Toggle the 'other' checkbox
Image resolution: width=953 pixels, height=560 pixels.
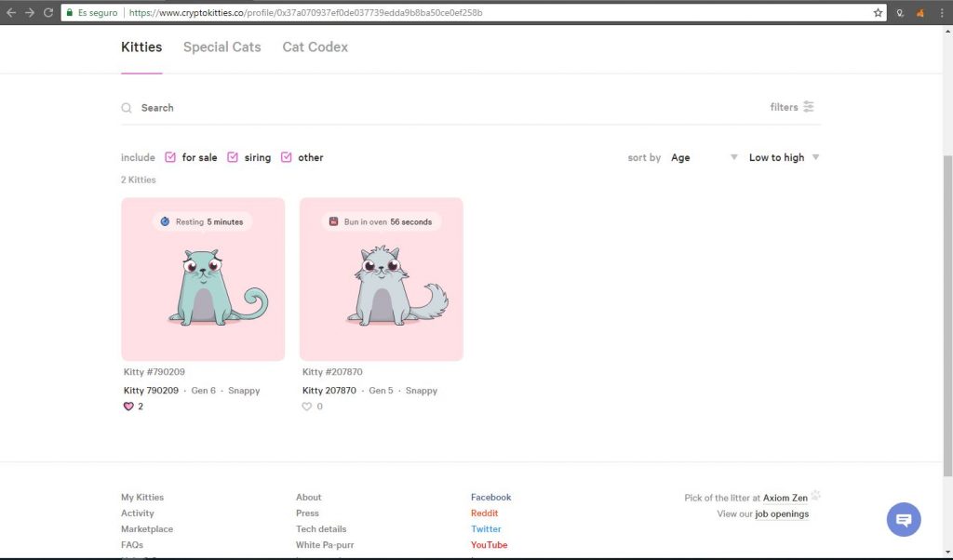point(287,157)
